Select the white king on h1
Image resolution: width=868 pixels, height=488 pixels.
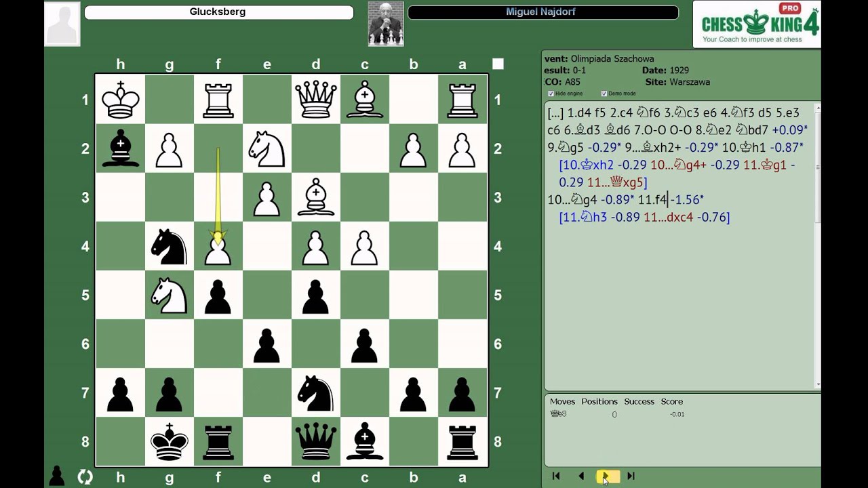[121, 100]
